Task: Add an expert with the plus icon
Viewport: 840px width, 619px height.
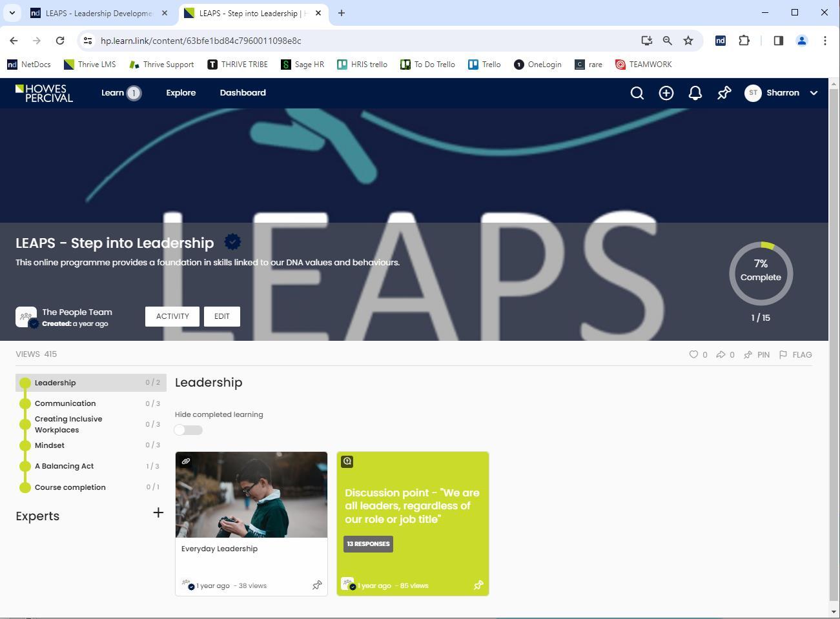Action: click(x=158, y=512)
